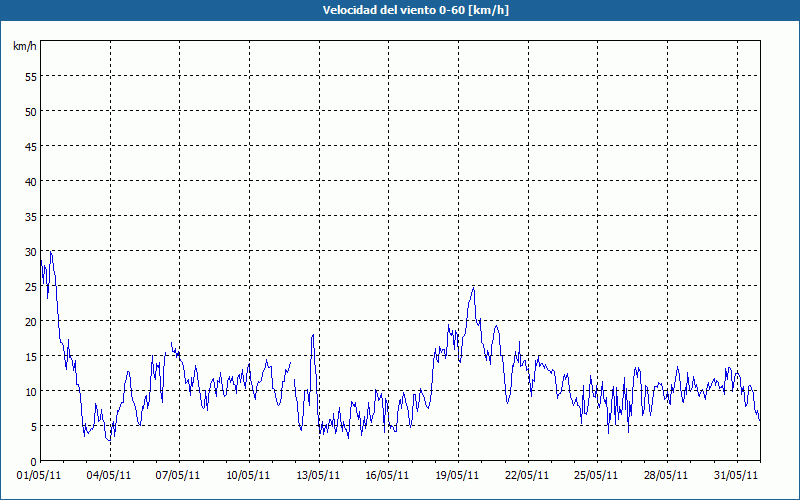Viewport: 800px width, 500px height.
Task: Click the 28/05/11 date label
Action: (x=667, y=475)
